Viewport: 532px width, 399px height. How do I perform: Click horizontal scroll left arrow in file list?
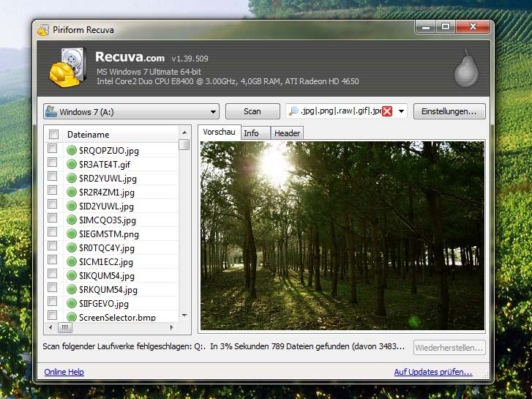[51, 328]
